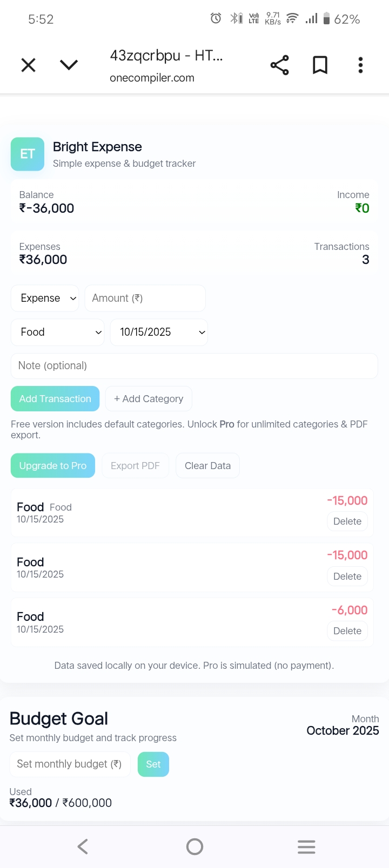Tap the ET app logo
This screenshot has height=868, width=389.
[28, 154]
